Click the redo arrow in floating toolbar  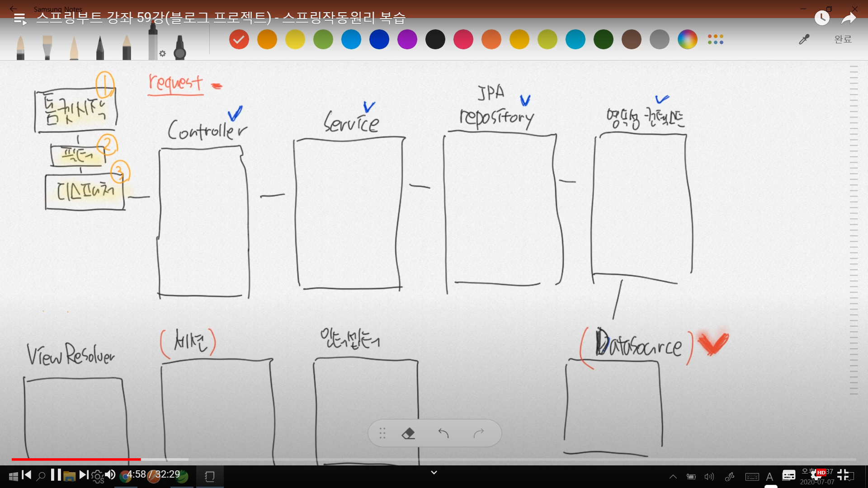click(479, 433)
